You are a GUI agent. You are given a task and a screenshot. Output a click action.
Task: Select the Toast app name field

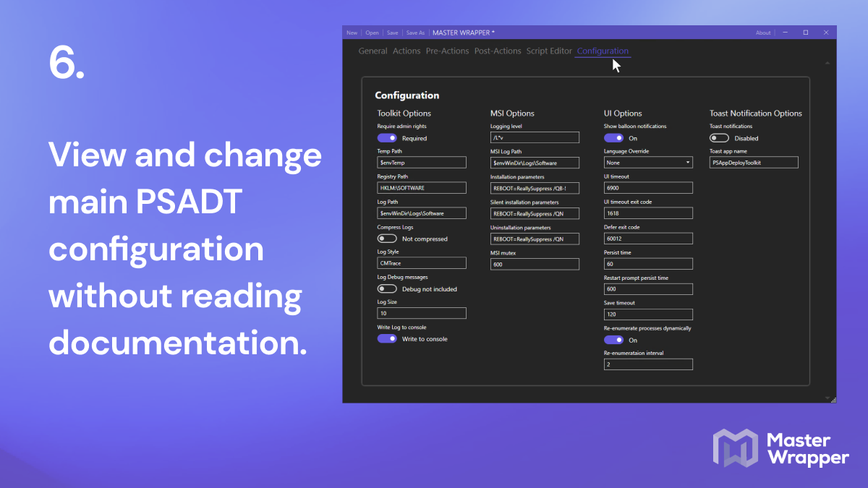click(x=754, y=163)
